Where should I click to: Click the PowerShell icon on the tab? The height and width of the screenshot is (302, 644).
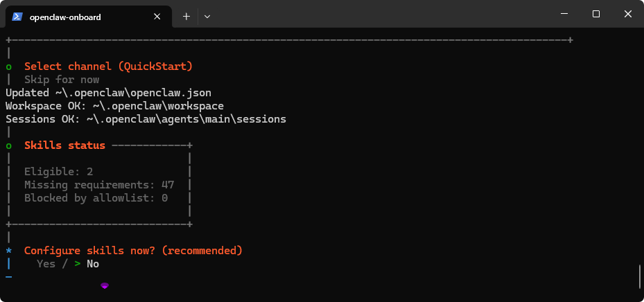[16, 17]
